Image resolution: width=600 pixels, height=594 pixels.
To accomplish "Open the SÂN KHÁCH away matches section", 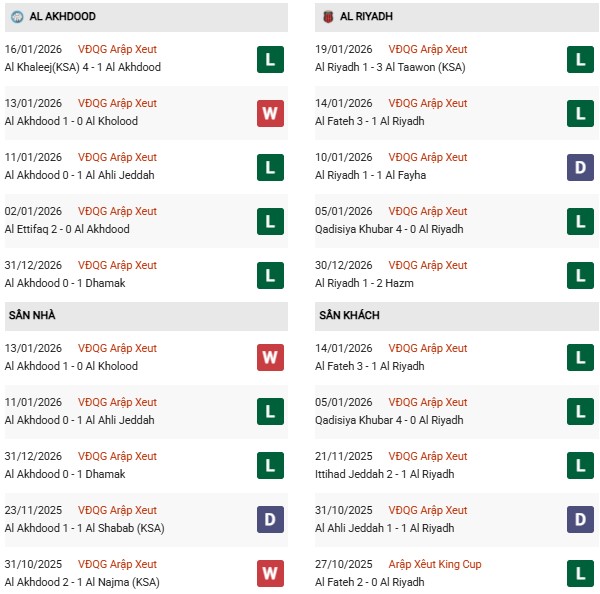I will click(349, 316).
